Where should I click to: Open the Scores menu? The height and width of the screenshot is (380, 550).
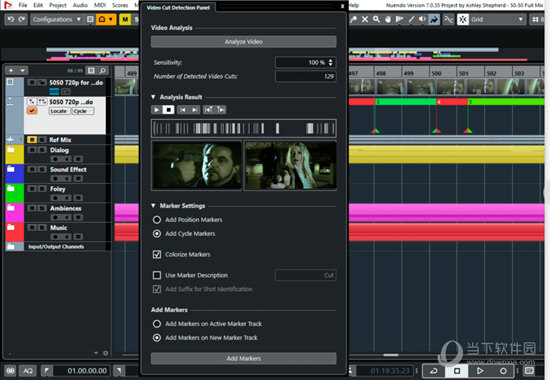tap(120, 5)
